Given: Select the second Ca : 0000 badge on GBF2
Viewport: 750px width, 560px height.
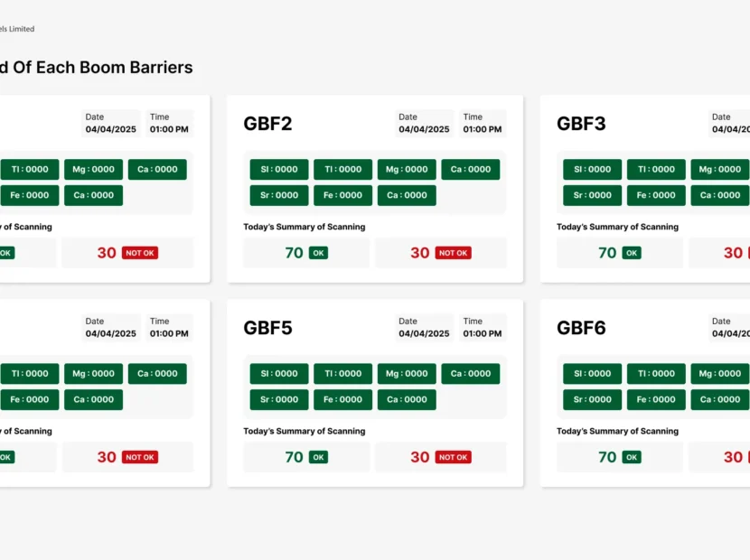Looking at the screenshot, I should click(x=407, y=195).
